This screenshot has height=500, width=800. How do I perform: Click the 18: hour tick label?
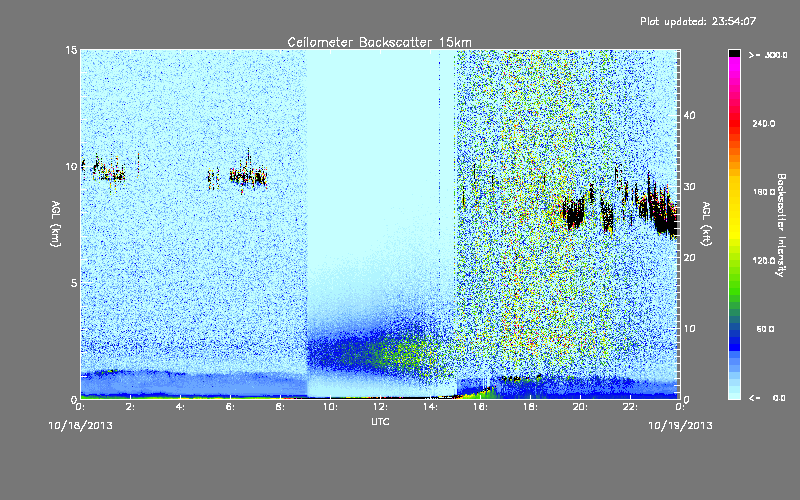pyautogui.click(x=530, y=407)
